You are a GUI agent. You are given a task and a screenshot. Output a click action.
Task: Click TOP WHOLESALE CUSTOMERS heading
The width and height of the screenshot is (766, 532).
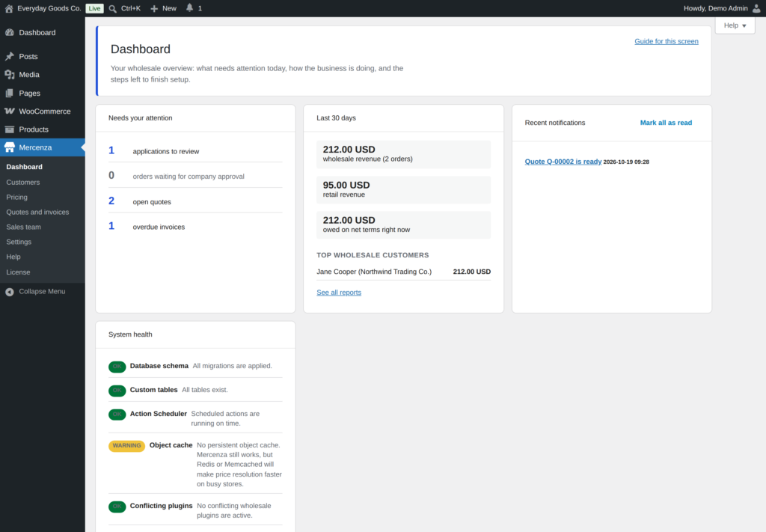coord(373,255)
